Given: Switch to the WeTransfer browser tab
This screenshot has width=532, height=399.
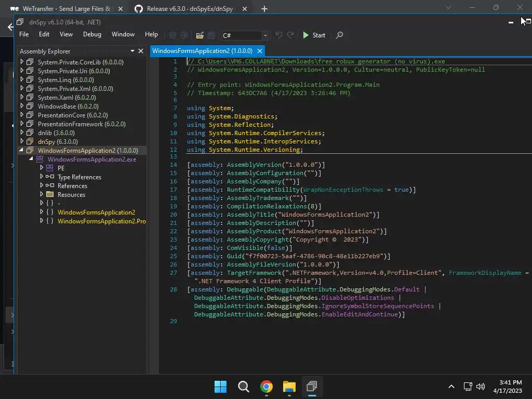Looking at the screenshot, I should (66, 9).
